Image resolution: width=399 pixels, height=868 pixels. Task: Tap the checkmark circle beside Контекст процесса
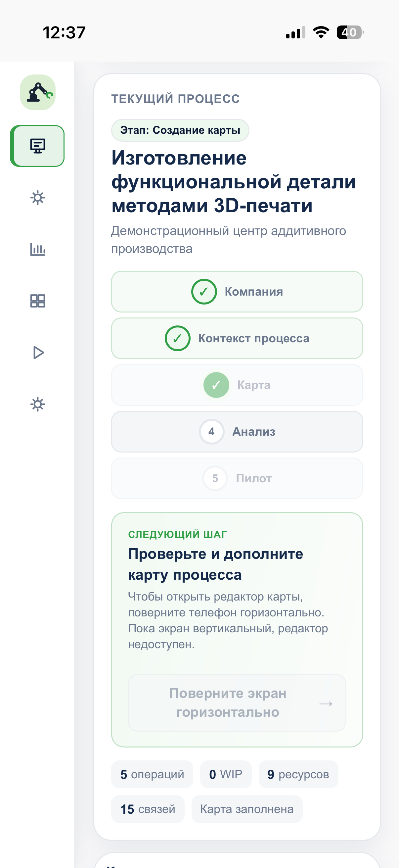click(177, 338)
